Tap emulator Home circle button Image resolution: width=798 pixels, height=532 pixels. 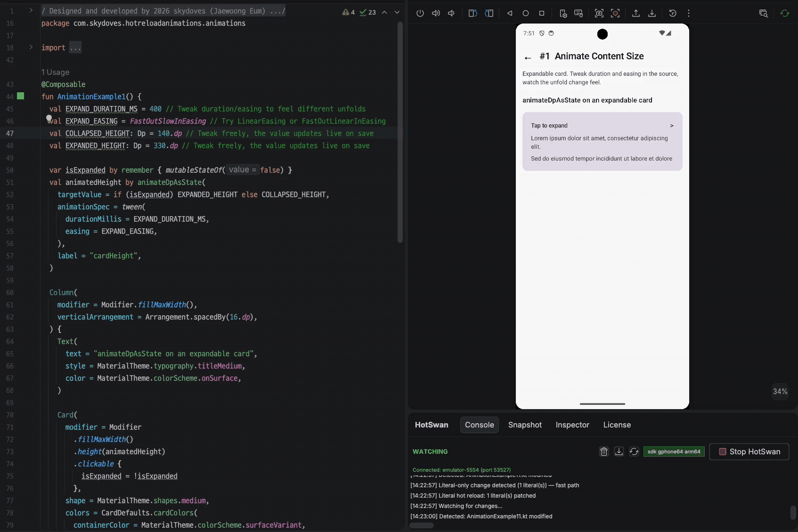pyautogui.click(x=526, y=13)
